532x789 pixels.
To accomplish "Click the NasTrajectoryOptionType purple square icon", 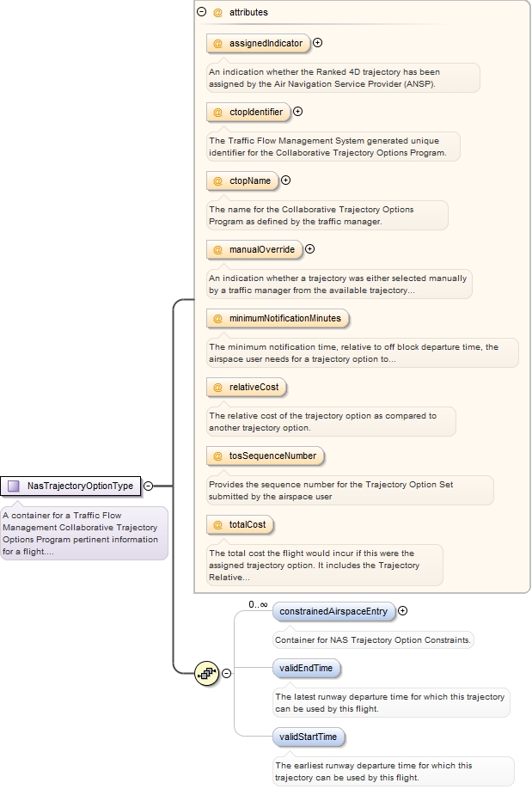I will click(x=14, y=486).
